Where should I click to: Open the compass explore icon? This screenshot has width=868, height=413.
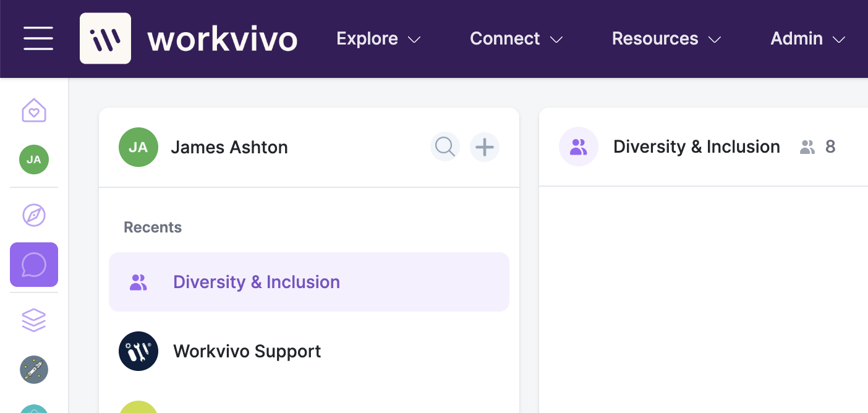click(x=34, y=215)
